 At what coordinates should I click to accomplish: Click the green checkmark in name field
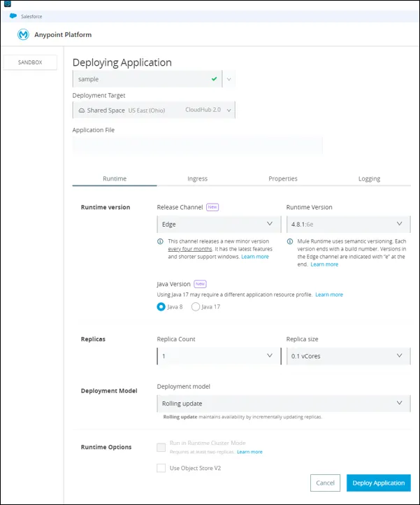coord(214,79)
